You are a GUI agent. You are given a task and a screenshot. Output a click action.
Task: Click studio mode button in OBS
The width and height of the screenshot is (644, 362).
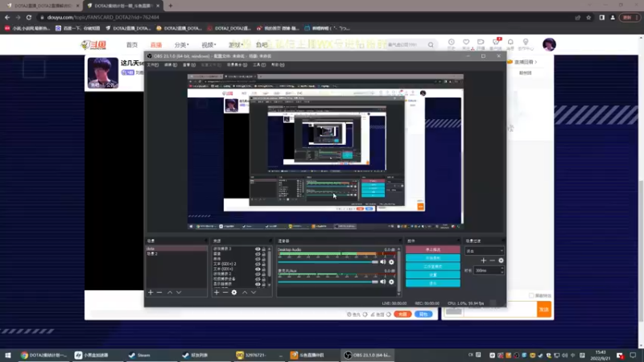click(433, 266)
